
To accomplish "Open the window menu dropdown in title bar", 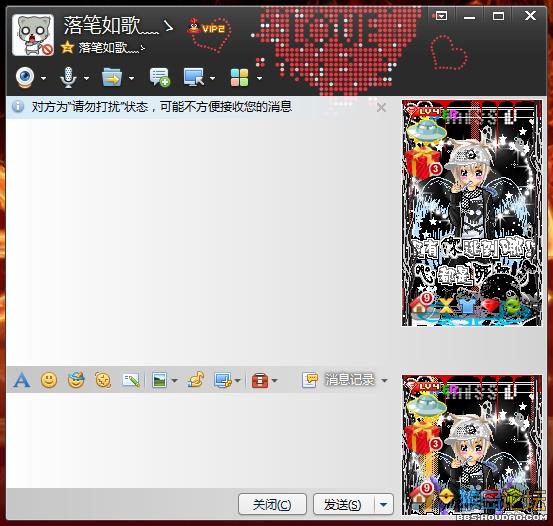I will (x=441, y=16).
